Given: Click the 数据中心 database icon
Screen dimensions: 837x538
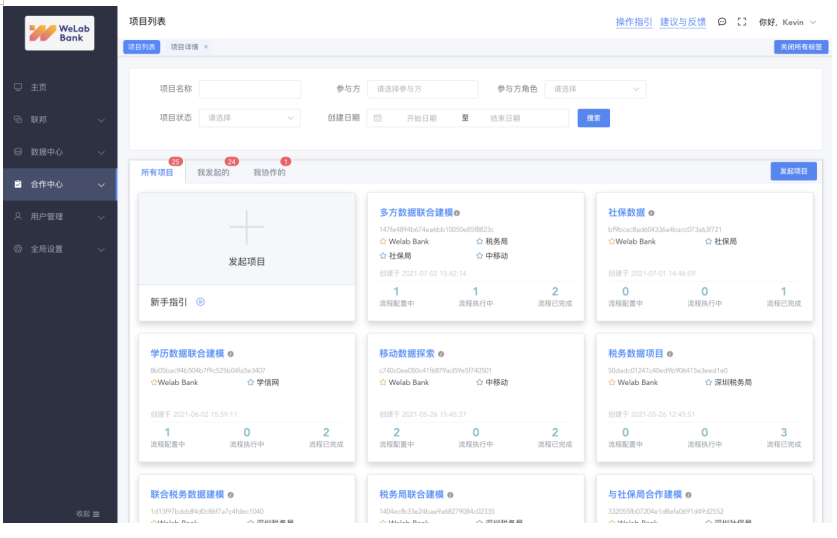Looking at the screenshot, I should click(x=18, y=152).
